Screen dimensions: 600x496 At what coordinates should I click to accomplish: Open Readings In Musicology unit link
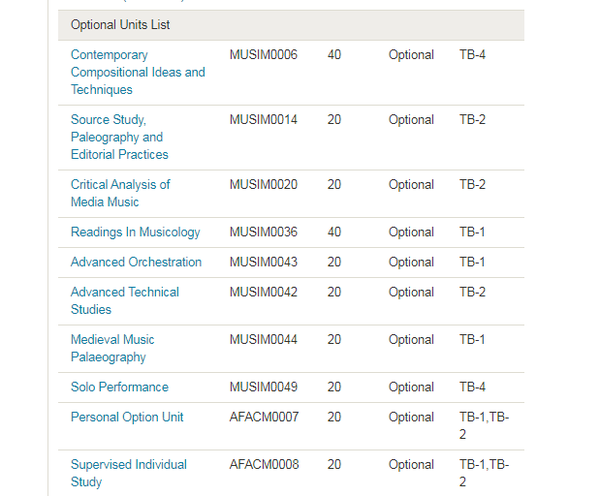tap(135, 232)
